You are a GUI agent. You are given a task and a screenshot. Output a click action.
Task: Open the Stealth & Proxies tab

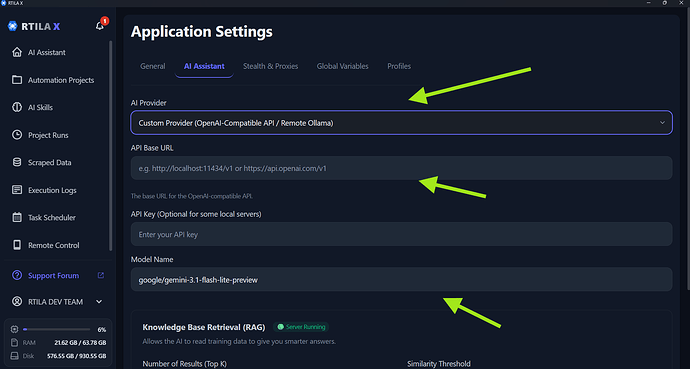[271, 66]
